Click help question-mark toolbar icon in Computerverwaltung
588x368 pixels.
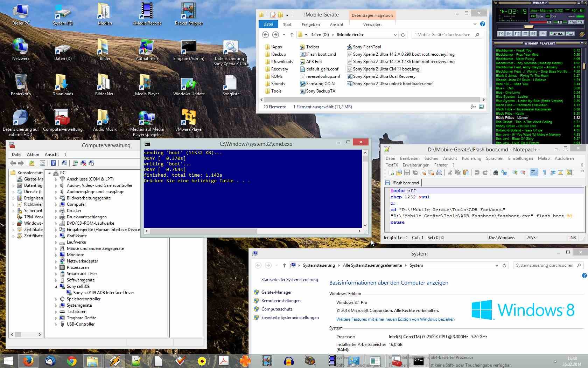[x=53, y=163]
